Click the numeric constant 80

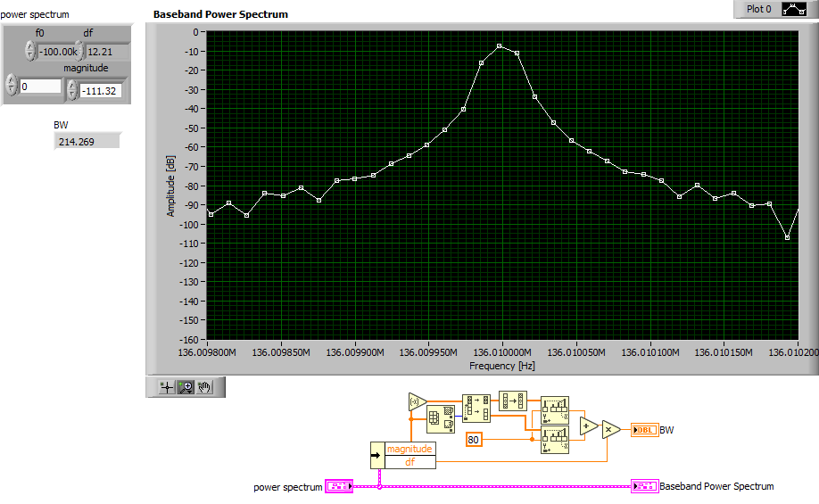point(473,440)
